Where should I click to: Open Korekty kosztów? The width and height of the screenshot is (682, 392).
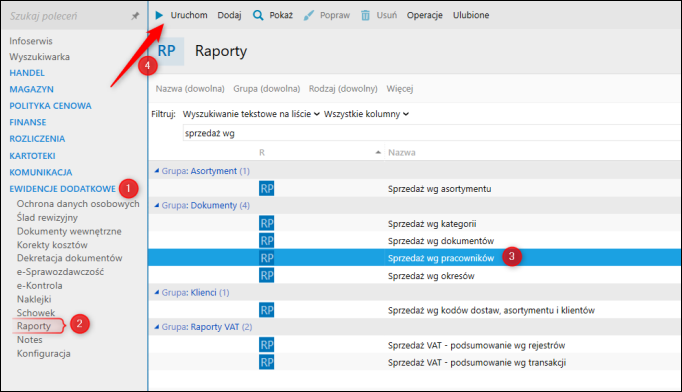[x=52, y=245]
